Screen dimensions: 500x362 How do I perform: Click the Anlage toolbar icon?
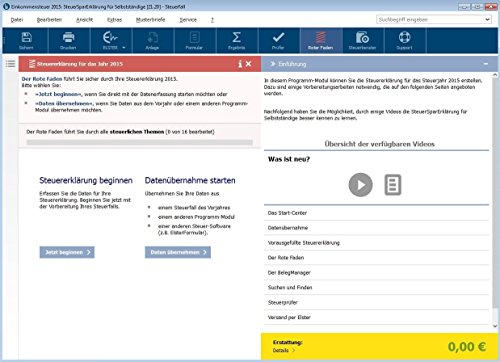(x=152, y=37)
